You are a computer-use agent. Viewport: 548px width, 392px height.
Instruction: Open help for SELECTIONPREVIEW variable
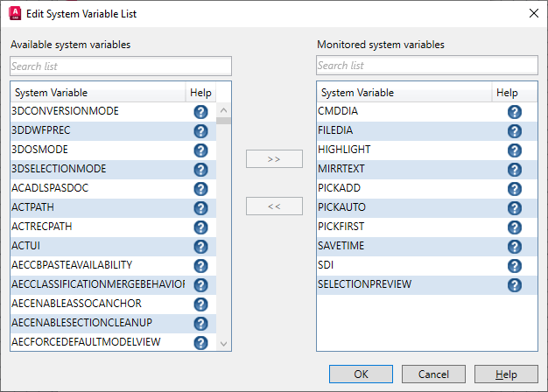point(514,285)
